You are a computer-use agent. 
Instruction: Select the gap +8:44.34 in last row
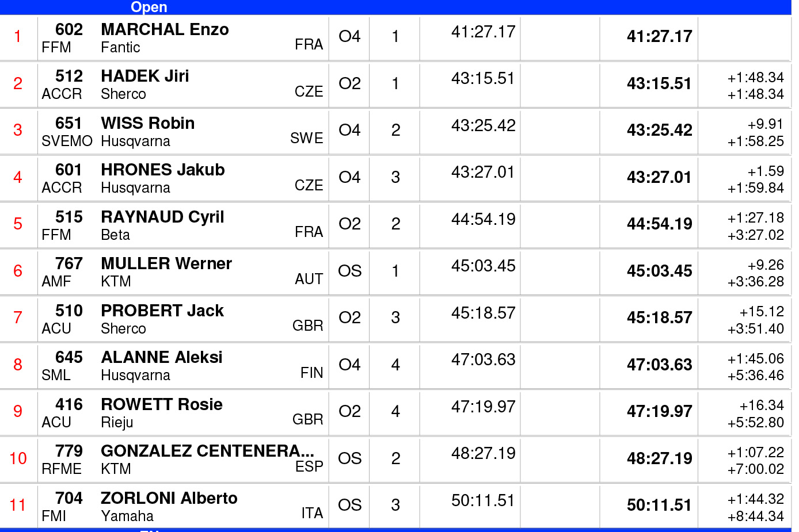click(755, 516)
